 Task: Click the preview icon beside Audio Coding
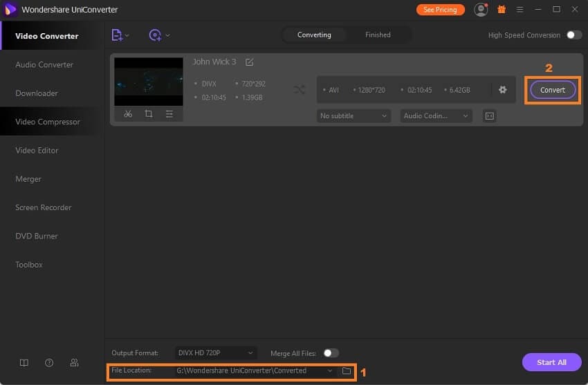click(489, 116)
